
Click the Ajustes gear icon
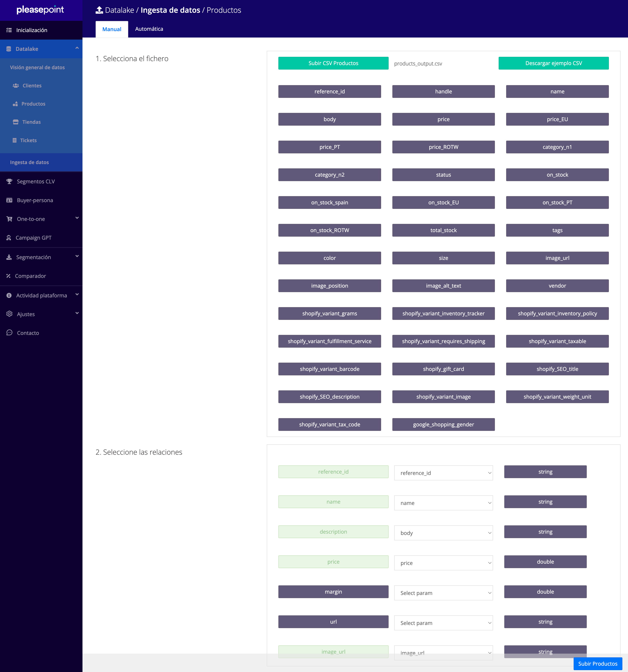point(9,314)
